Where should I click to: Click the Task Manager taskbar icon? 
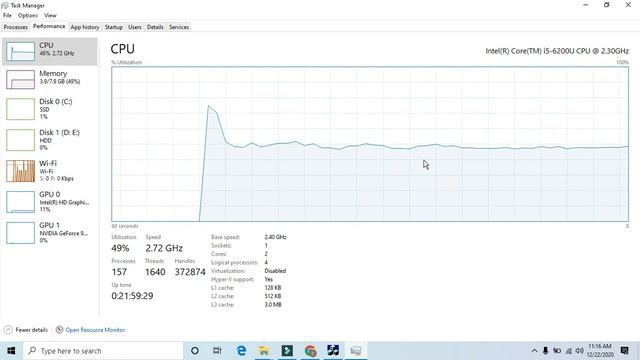tap(356, 351)
